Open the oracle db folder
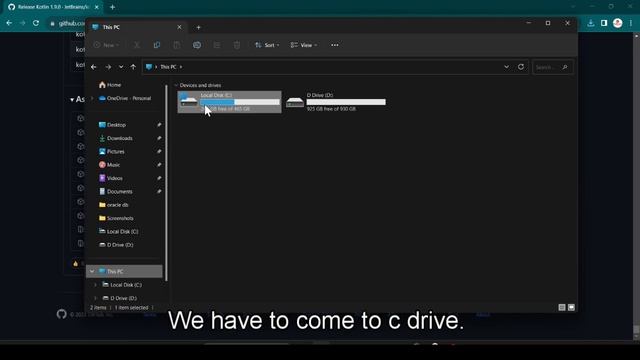This screenshot has width=640, height=360. pyautogui.click(x=114, y=205)
